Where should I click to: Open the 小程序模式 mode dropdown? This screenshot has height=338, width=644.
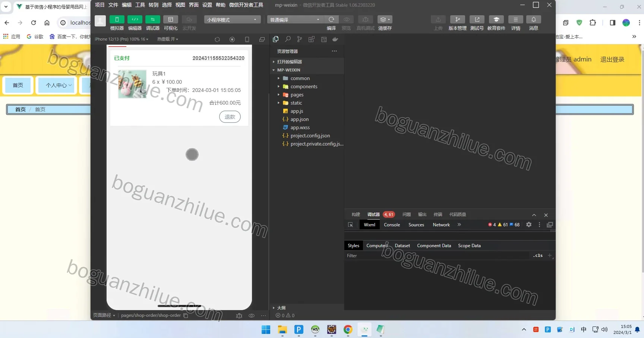232,19
